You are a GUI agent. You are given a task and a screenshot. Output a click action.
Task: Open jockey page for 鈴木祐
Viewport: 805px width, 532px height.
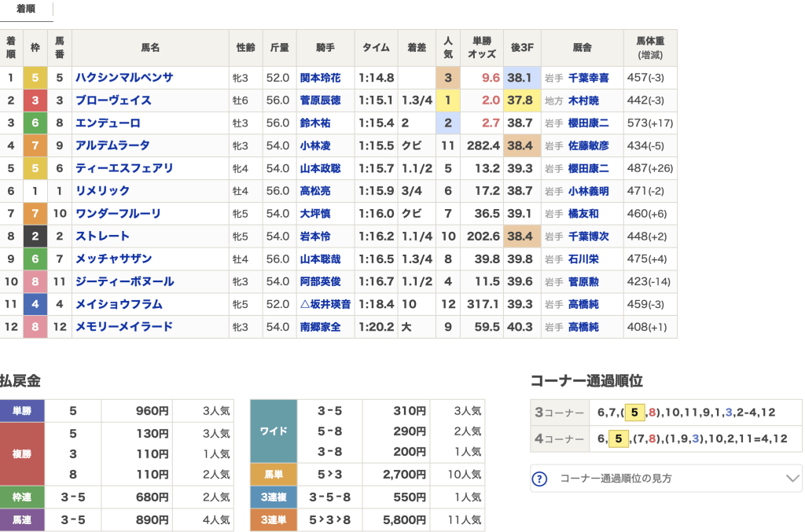click(315, 123)
